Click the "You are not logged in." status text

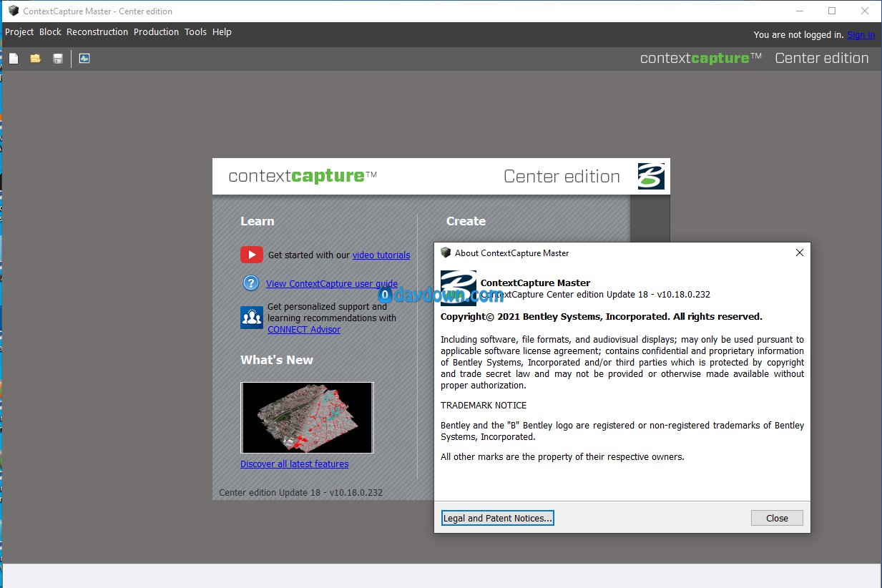click(798, 35)
